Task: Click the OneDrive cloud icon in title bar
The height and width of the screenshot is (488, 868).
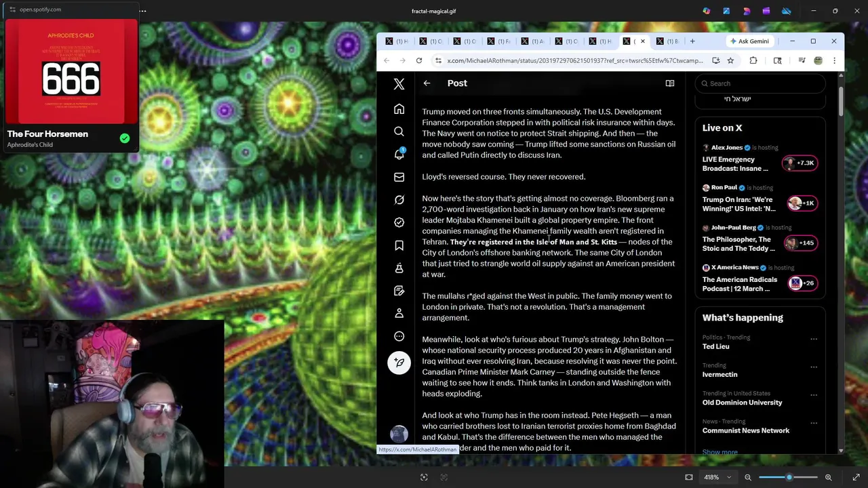Action: tap(787, 11)
